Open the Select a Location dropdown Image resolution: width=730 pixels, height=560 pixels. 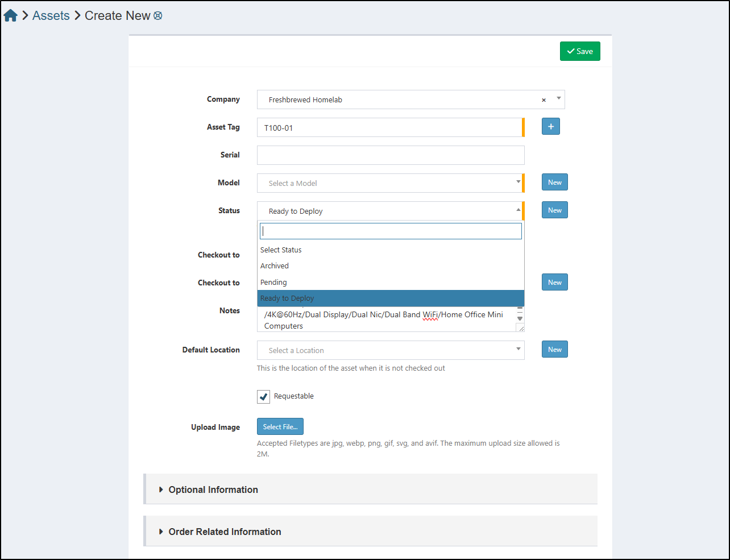click(390, 350)
